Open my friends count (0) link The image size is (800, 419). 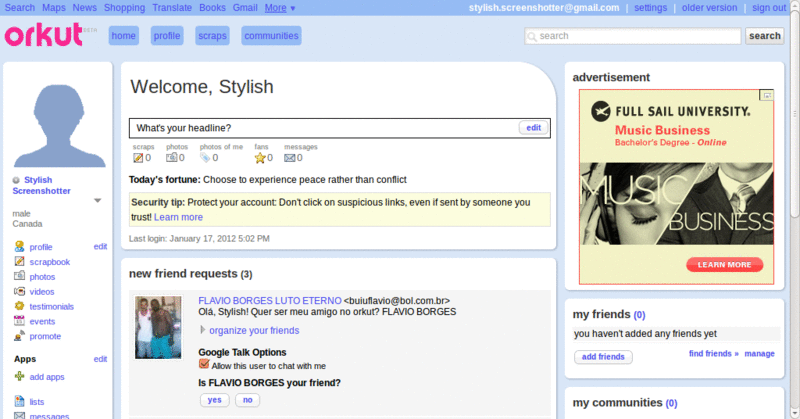point(639,315)
